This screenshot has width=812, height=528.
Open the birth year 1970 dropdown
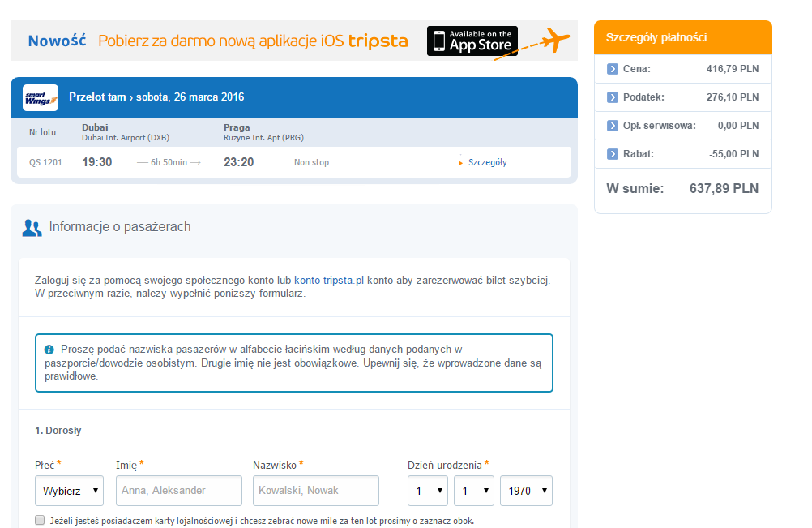coord(526,491)
